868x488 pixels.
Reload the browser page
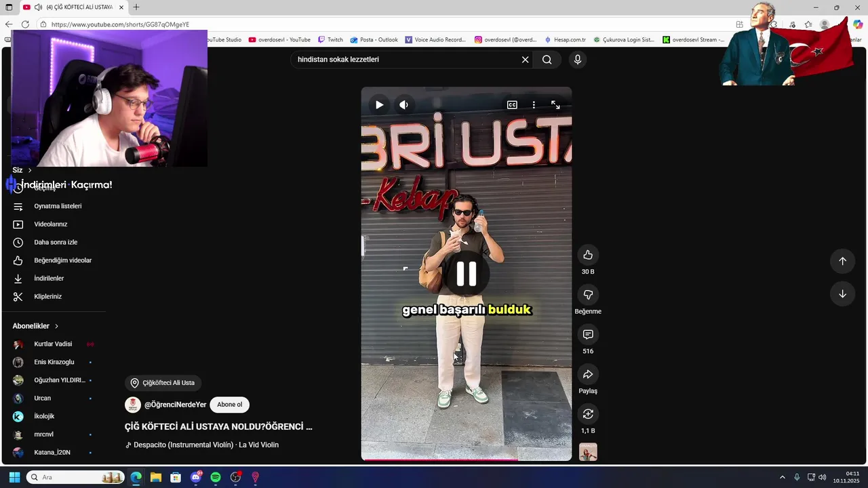point(25,24)
